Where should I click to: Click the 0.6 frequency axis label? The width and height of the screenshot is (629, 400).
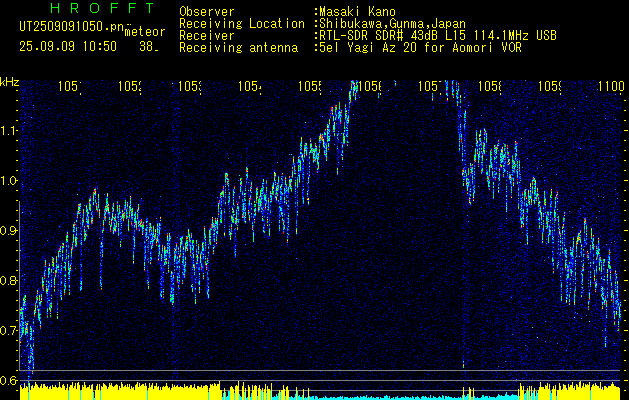point(10,380)
